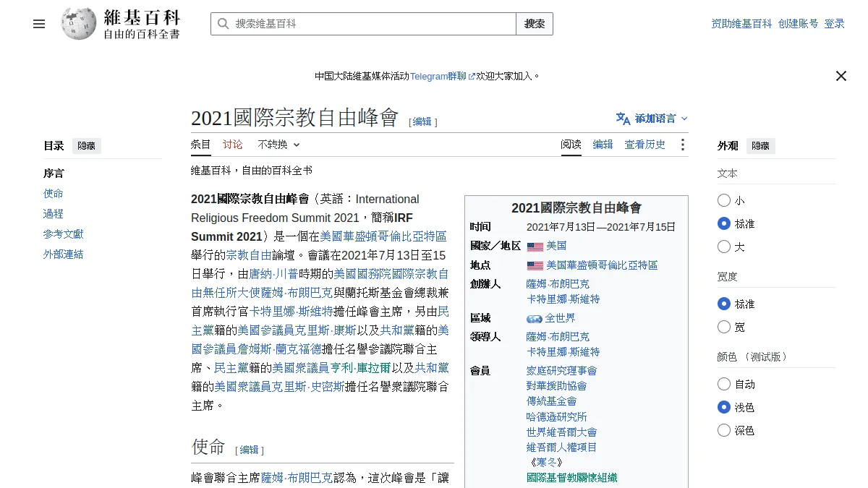Open the 卡特里娜·斯維特 link in the paragraph
The image size is (868, 488).
coord(292,312)
